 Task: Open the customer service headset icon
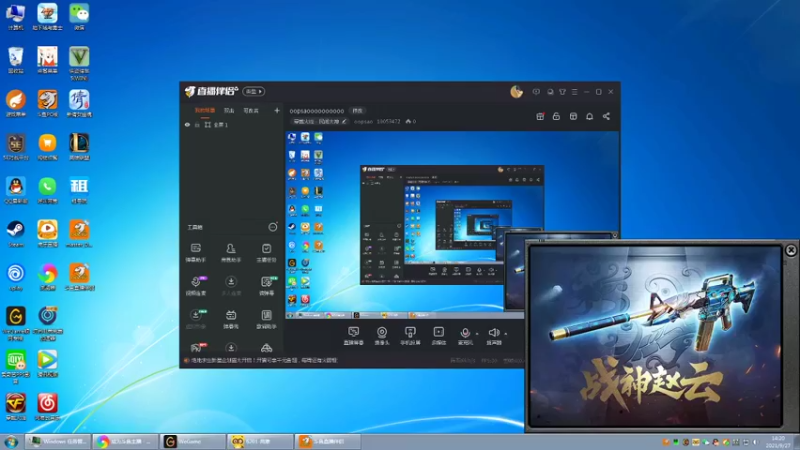550,92
